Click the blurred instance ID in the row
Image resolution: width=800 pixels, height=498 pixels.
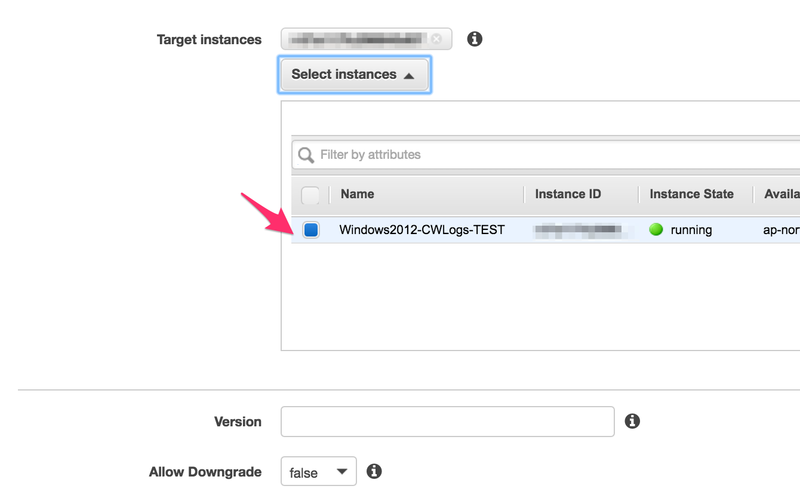[x=578, y=231]
